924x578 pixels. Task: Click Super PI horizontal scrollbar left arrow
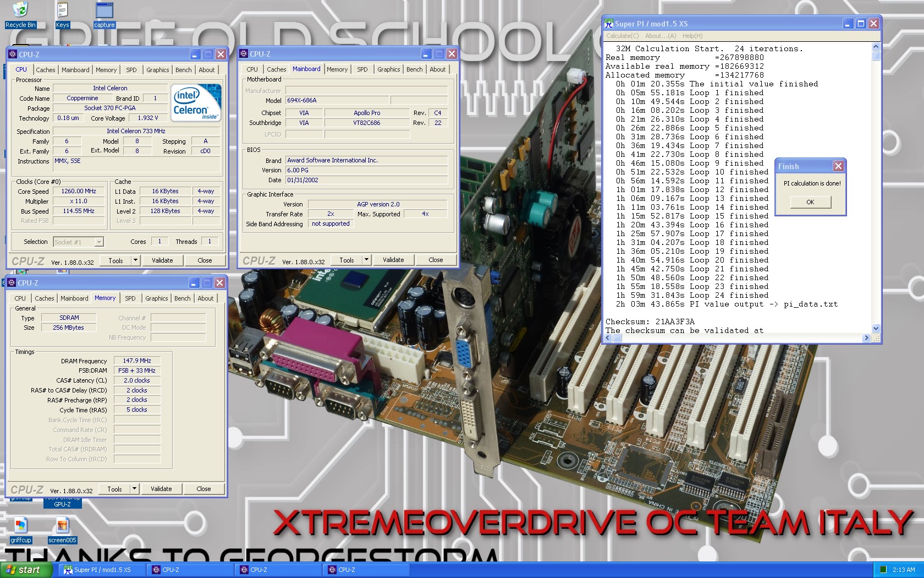point(608,338)
